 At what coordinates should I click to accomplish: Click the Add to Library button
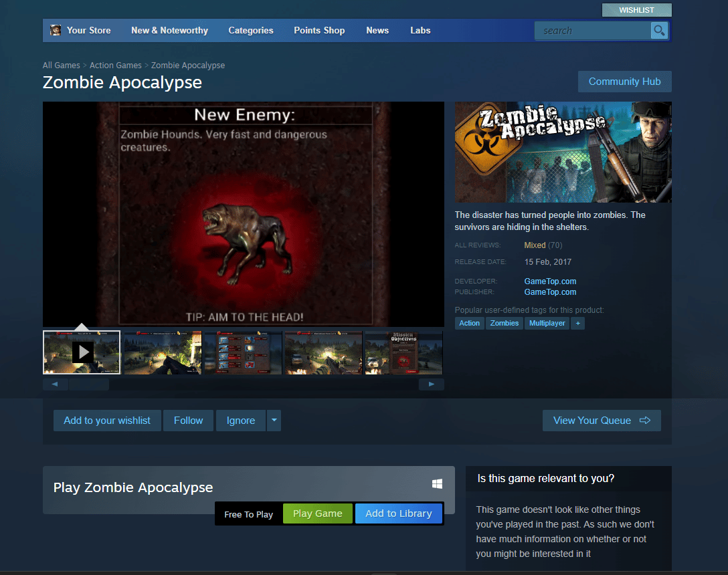point(398,513)
